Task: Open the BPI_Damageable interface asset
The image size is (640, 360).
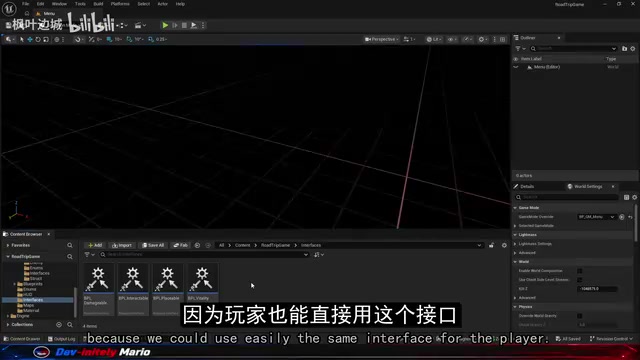Action: tap(98, 289)
